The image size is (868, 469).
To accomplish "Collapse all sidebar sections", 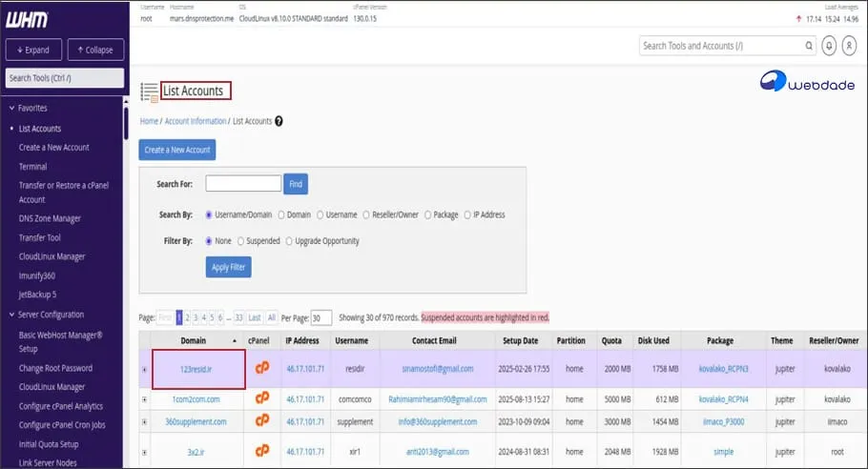I will [95, 50].
